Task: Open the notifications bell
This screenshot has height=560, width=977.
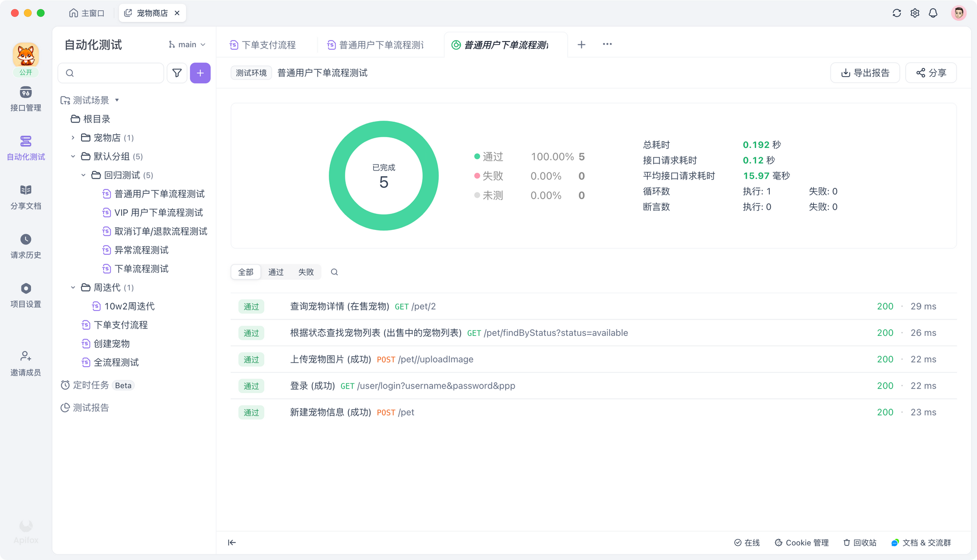Action: pyautogui.click(x=933, y=13)
